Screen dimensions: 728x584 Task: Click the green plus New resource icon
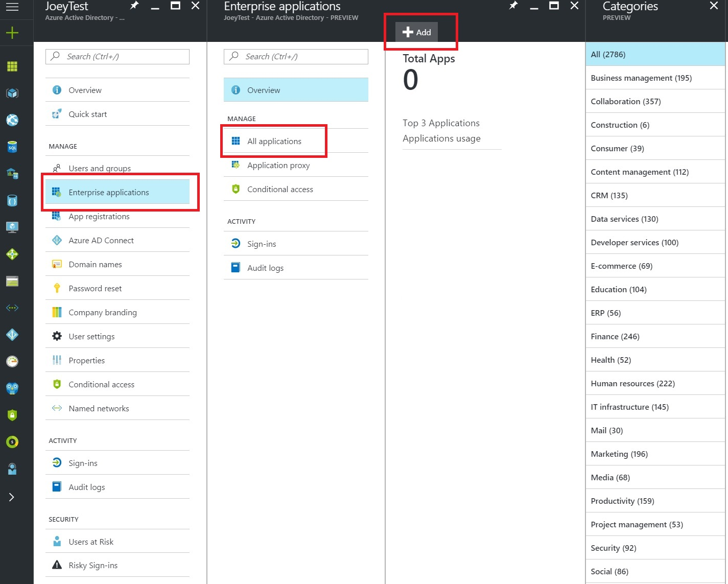click(x=12, y=33)
